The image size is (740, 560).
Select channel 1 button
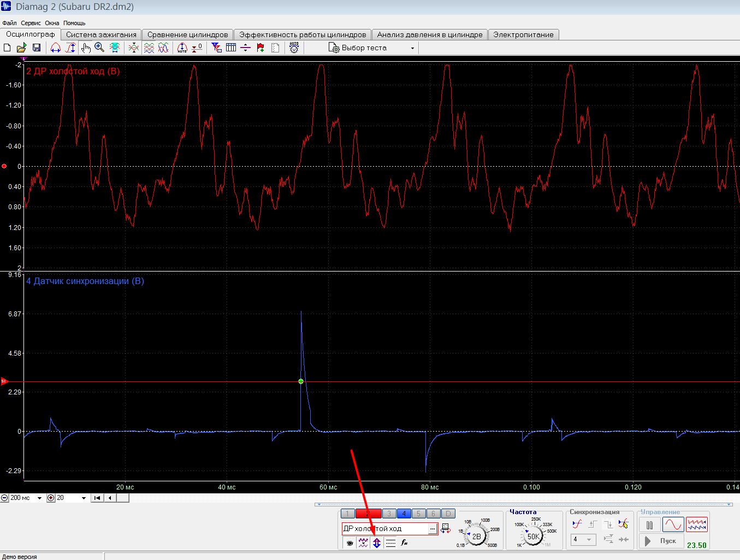point(347,514)
